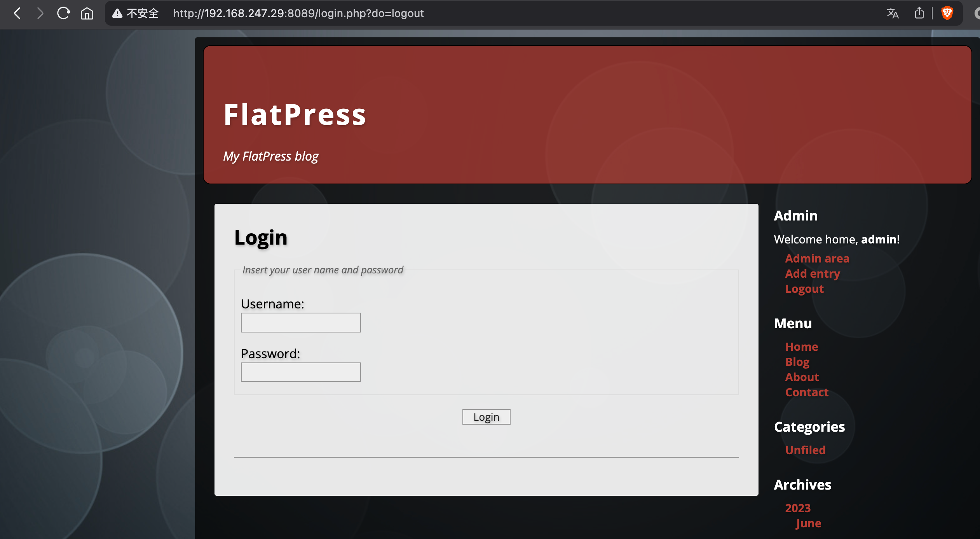The image size is (980, 539).
Task: Open the 2023 archive link
Action: tap(798, 508)
